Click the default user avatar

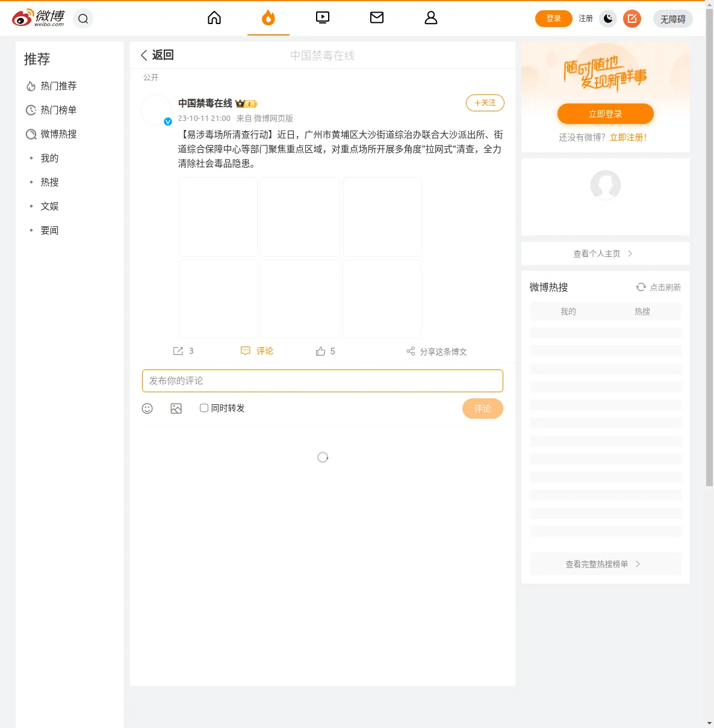(x=606, y=185)
